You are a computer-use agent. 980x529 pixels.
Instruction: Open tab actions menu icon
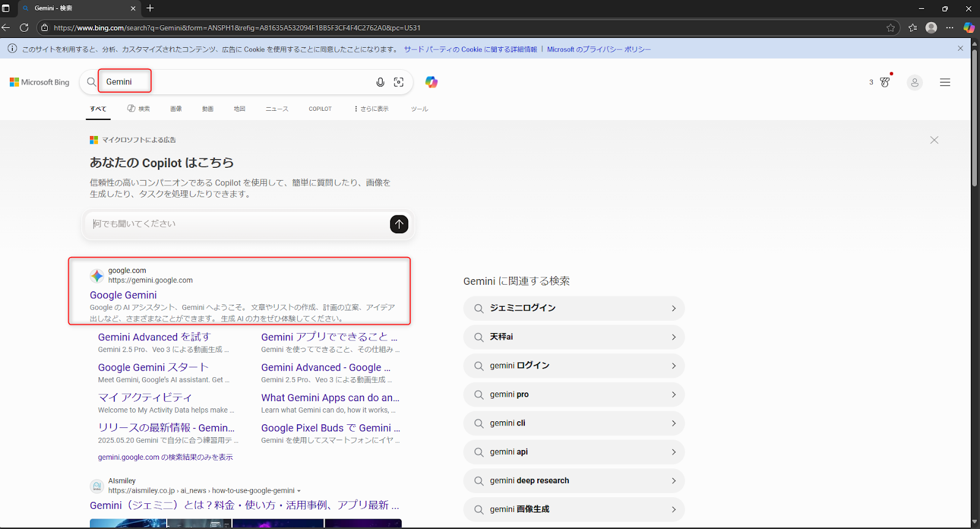coord(6,8)
